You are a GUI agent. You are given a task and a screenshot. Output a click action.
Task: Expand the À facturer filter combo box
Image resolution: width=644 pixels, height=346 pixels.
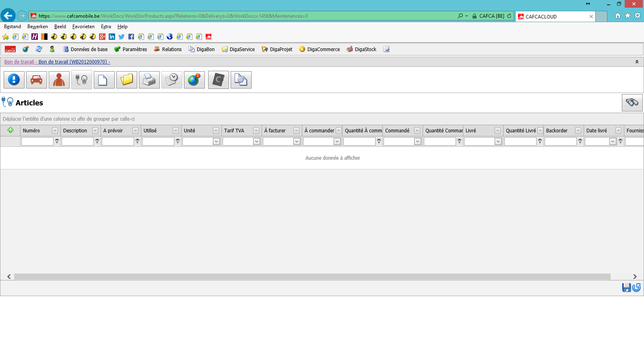click(x=297, y=141)
